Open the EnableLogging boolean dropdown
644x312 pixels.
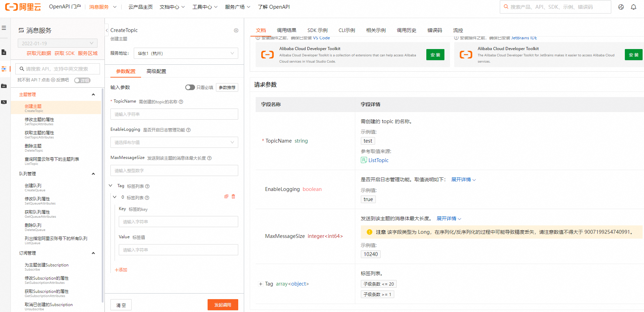click(174, 142)
